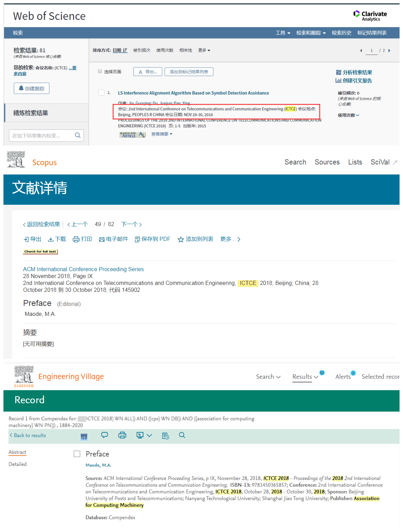Screen dimensions: 403x532
Task: Sort by Date (日期)
Action: coord(120,50)
